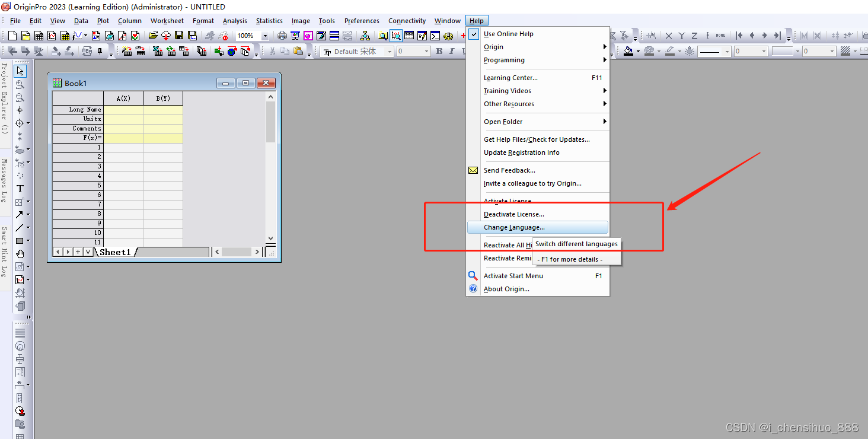Click Move to Last arrow icon
This screenshot has width=868, height=439.
(778, 36)
